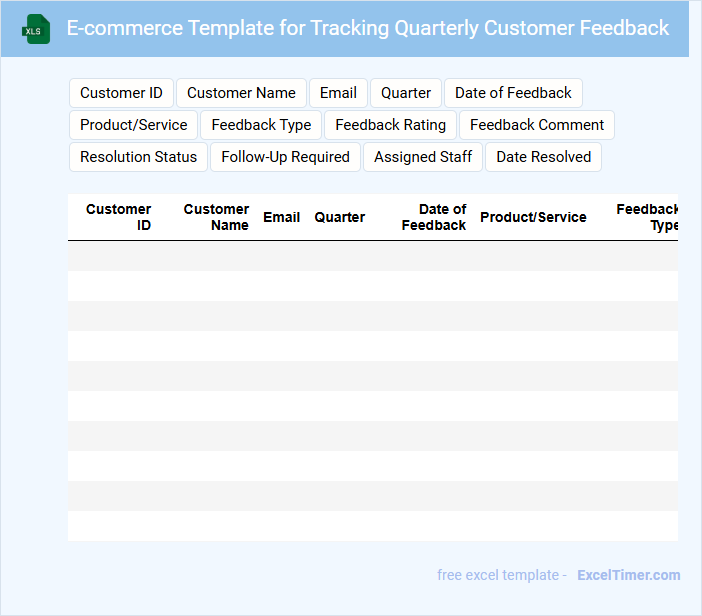This screenshot has width=702, height=616.
Task: Open the ExcelTimer.com link
Action: click(x=628, y=575)
